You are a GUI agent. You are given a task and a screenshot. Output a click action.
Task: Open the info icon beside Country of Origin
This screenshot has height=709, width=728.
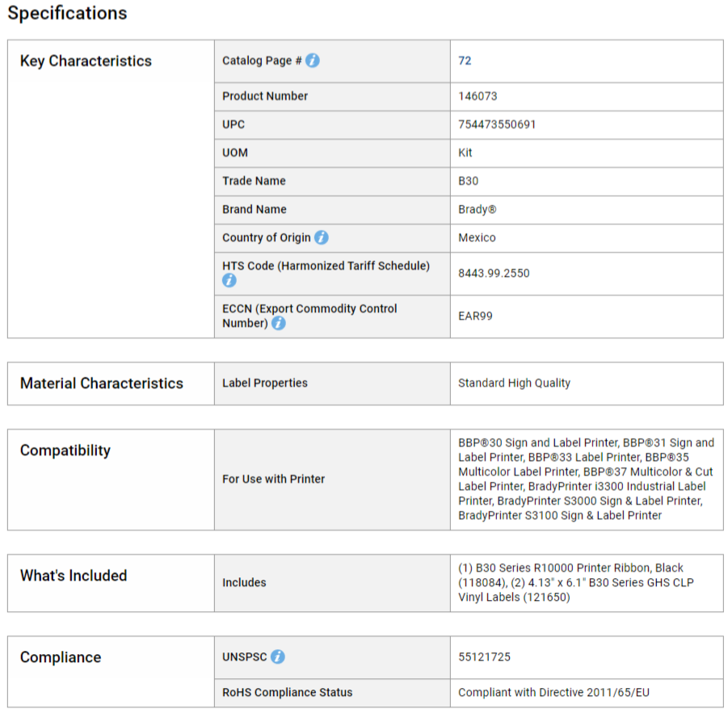[322, 237]
